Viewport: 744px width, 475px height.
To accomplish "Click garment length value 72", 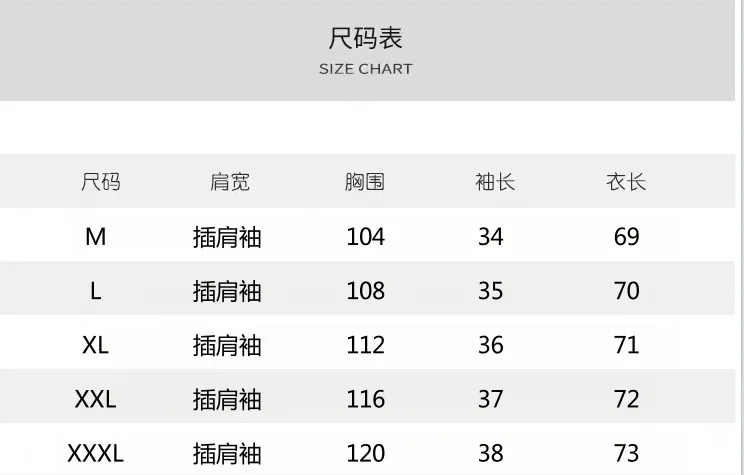I will pyautogui.click(x=627, y=399).
